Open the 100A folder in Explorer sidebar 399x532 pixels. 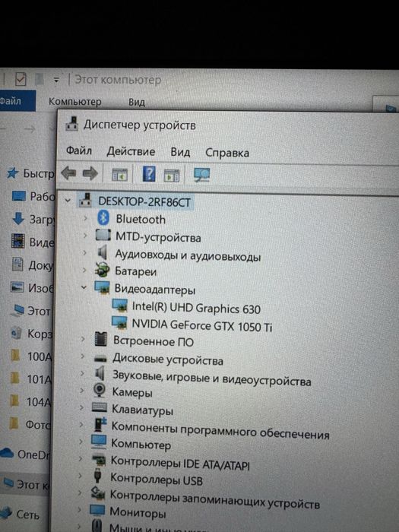pos(31,356)
